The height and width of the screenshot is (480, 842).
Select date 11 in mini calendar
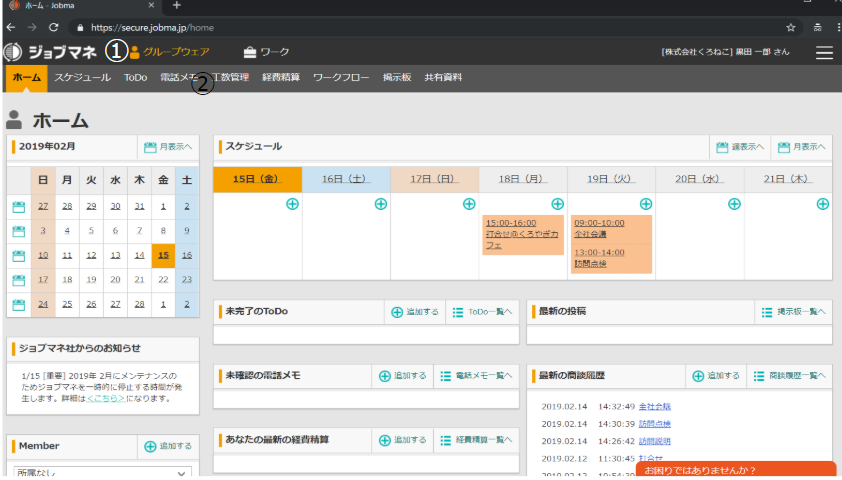coord(67,256)
